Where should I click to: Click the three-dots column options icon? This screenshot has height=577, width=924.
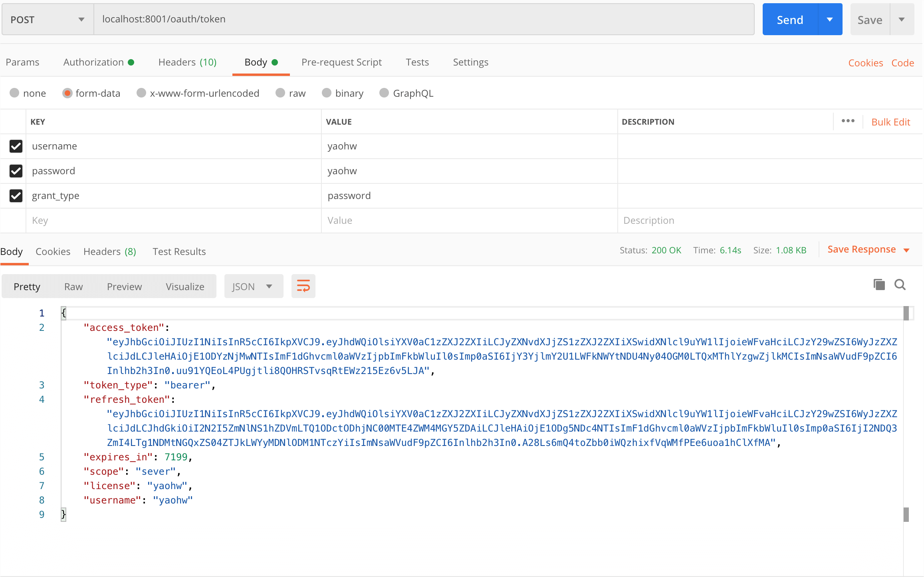[x=848, y=121]
